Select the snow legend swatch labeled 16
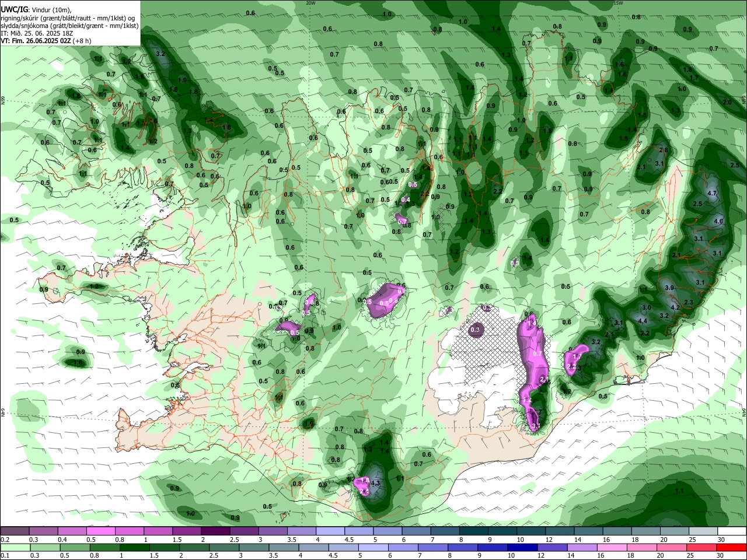Screen dimensions: 747x560 pyautogui.click(x=617, y=531)
